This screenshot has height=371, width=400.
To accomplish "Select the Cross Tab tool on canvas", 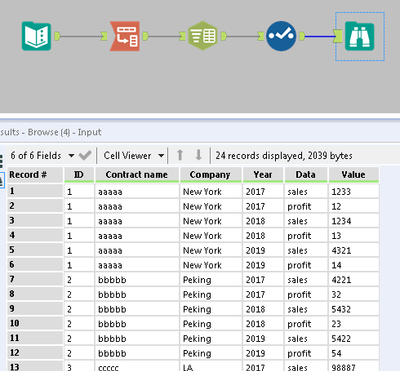I will 203,36.
